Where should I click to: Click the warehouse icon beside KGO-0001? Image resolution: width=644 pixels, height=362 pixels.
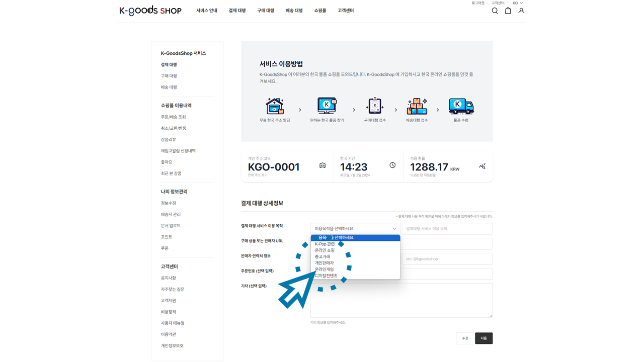[323, 165]
